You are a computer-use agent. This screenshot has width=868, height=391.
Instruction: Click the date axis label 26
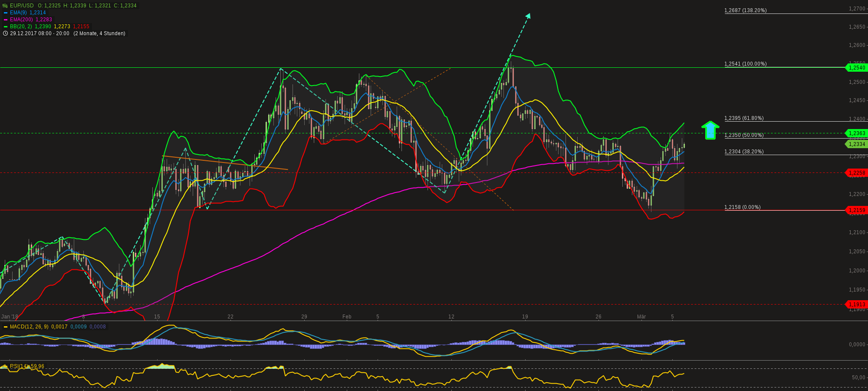[598, 317]
